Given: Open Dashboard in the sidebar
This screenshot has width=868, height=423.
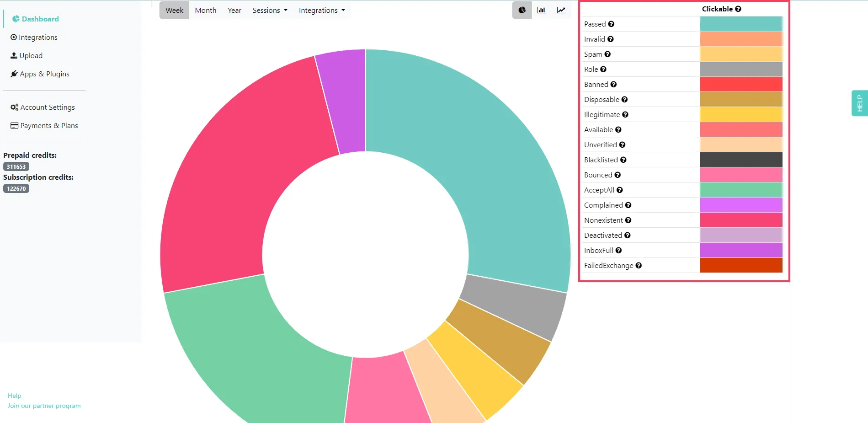Looking at the screenshot, I should pyautogui.click(x=36, y=19).
